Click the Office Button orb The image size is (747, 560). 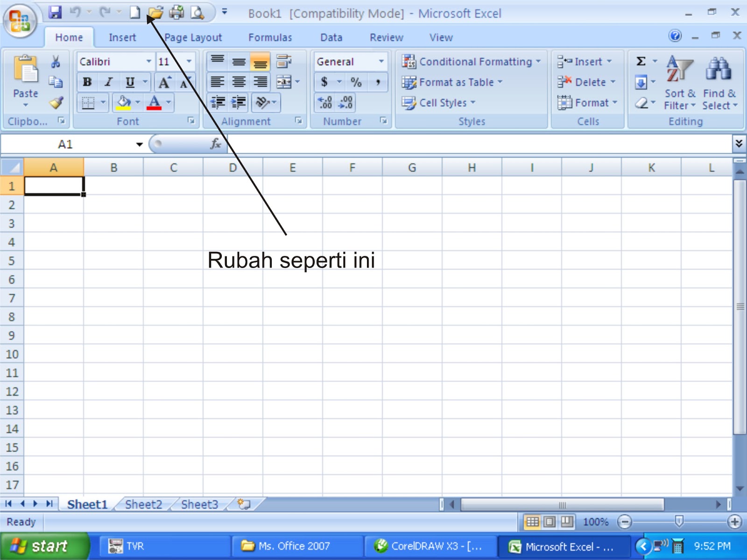[x=20, y=21]
